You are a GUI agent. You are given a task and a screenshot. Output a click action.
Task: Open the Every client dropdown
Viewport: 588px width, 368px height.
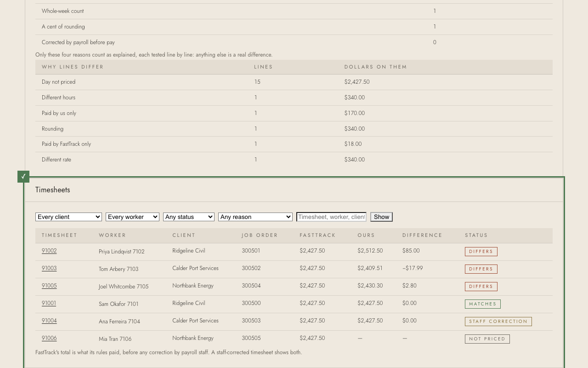coord(68,217)
